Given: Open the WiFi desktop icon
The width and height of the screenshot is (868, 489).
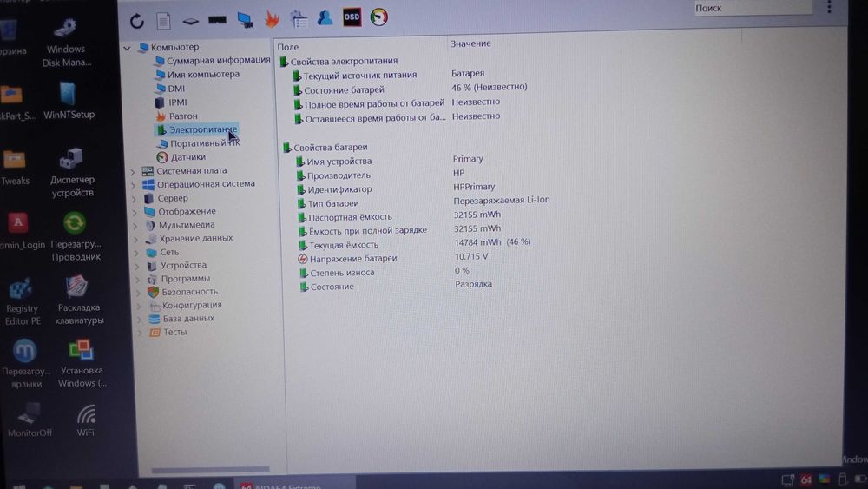Looking at the screenshot, I should pos(85,421).
